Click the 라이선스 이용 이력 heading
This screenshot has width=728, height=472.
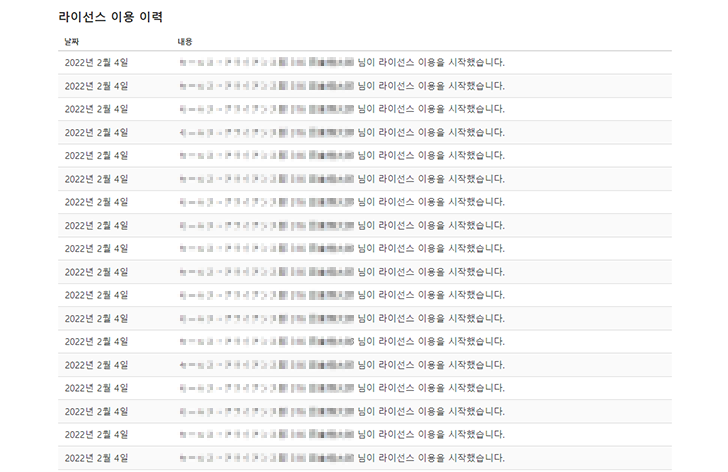click(x=111, y=18)
